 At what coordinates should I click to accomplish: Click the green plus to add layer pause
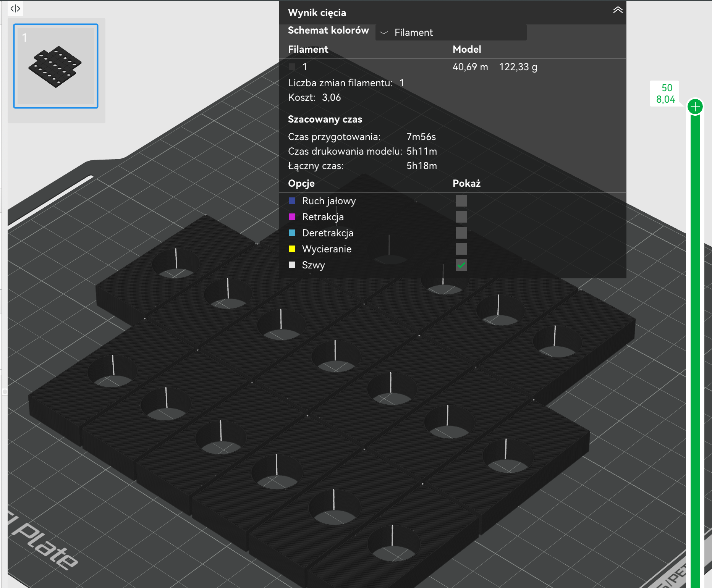pyautogui.click(x=695, y=107)
